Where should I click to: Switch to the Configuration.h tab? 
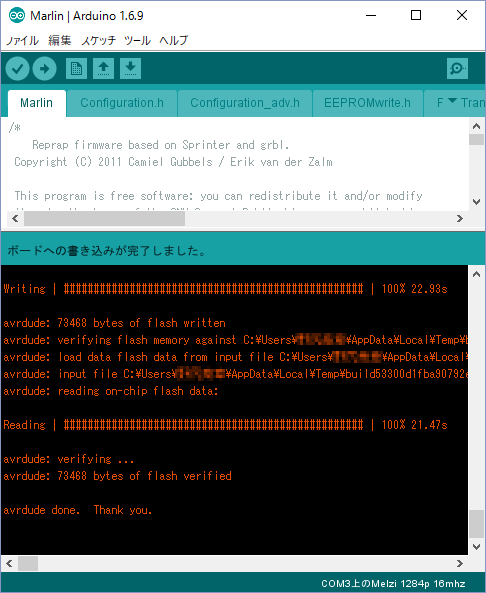(x=122, y=103)
